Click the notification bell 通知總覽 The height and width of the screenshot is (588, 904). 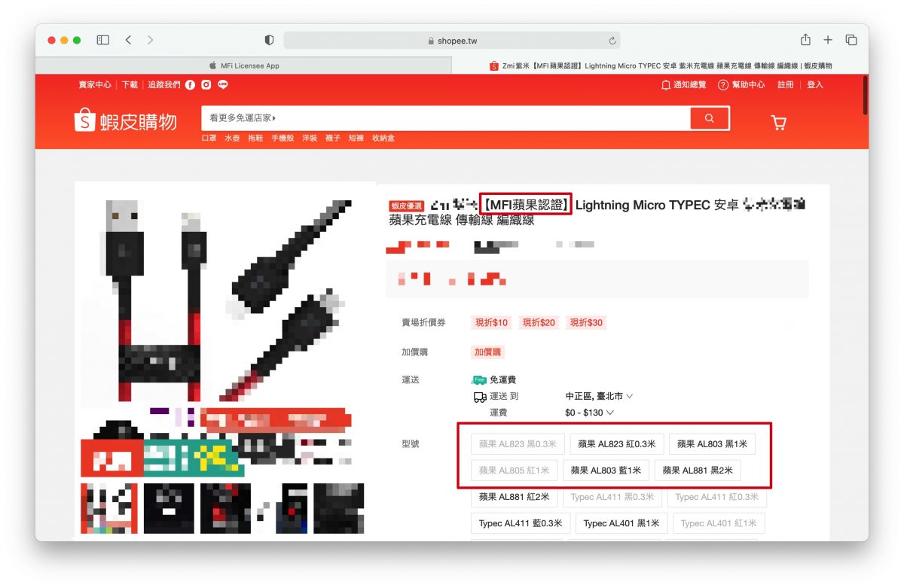click(684, 85)
